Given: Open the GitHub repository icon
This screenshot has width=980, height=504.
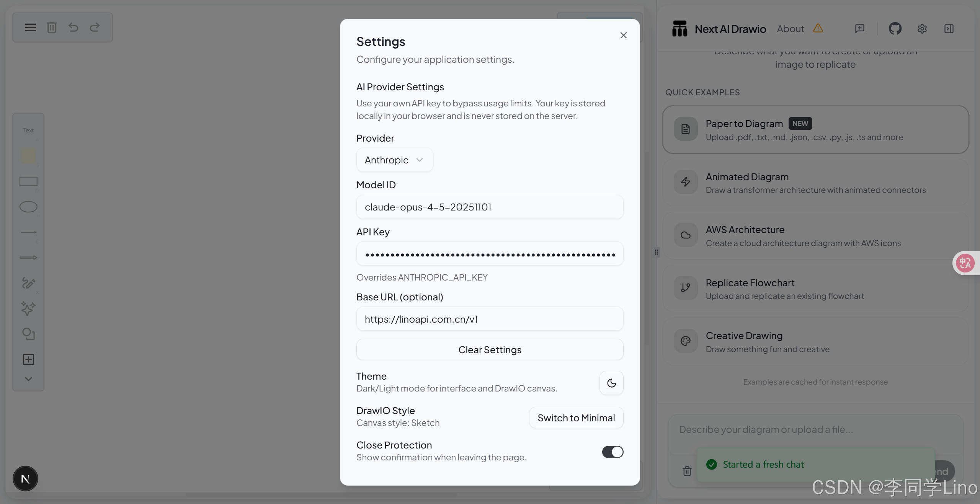Looking at the screenshot, I should [x=895, y=29].
